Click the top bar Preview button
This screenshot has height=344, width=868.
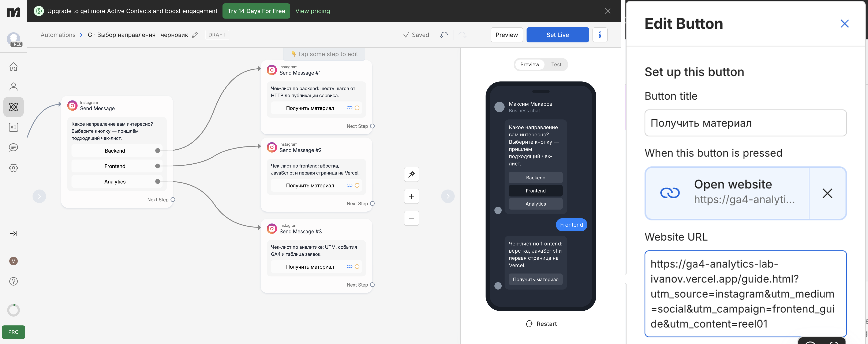coord(506,35)
